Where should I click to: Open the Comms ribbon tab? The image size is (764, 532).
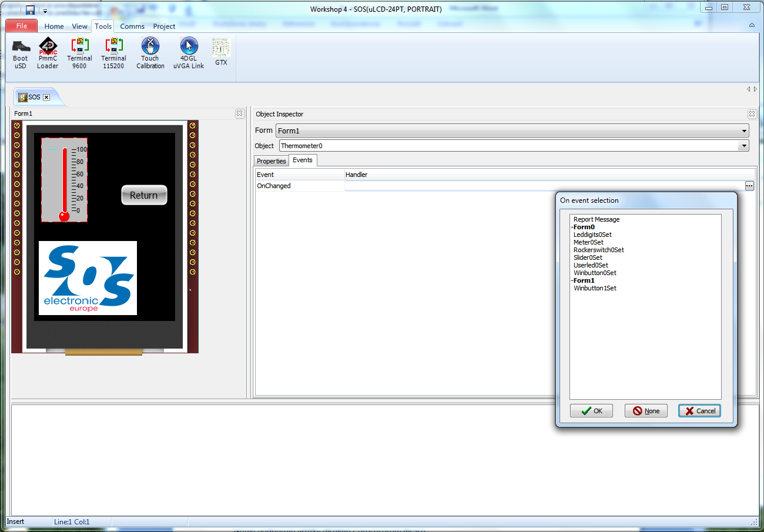tap(132, 26)
